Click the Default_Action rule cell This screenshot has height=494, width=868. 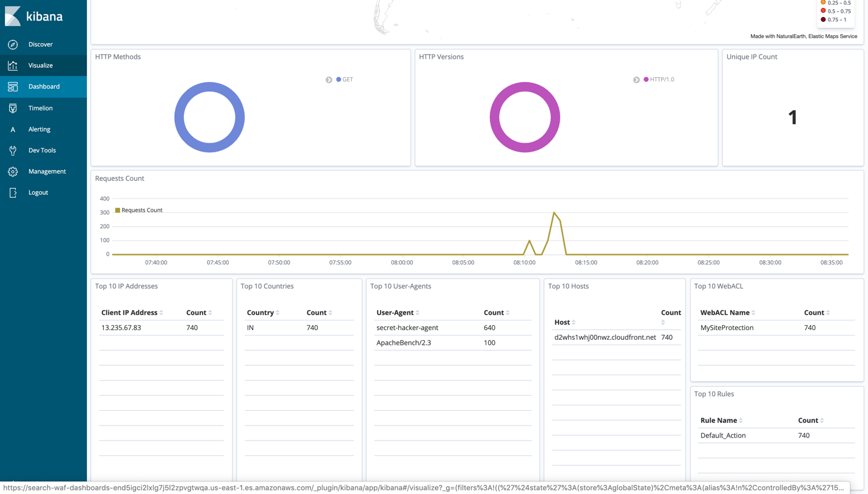(x=723, y=435)
